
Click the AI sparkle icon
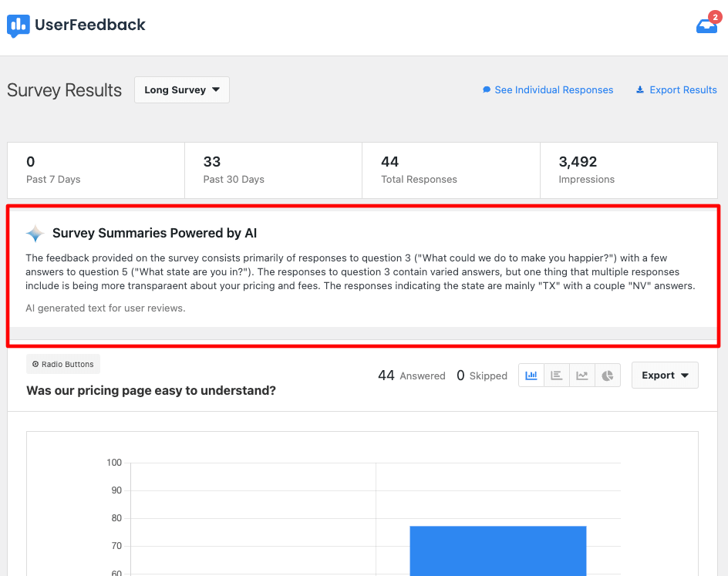point(35,234)
